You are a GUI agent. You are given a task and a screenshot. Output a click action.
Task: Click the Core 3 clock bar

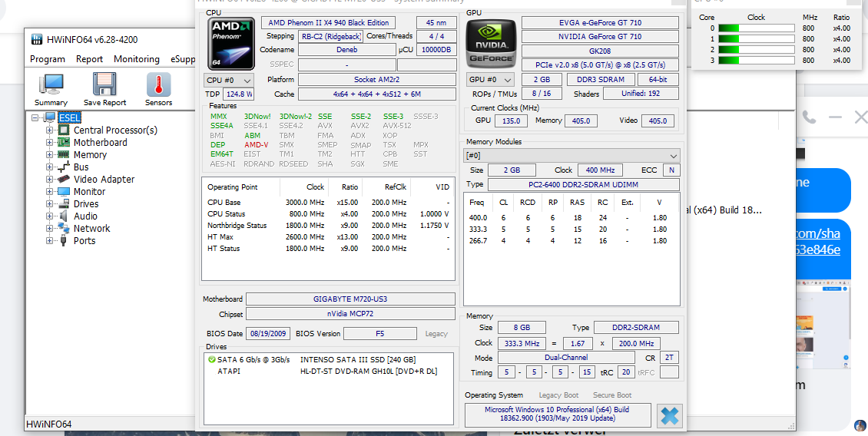tap(756, 61)
